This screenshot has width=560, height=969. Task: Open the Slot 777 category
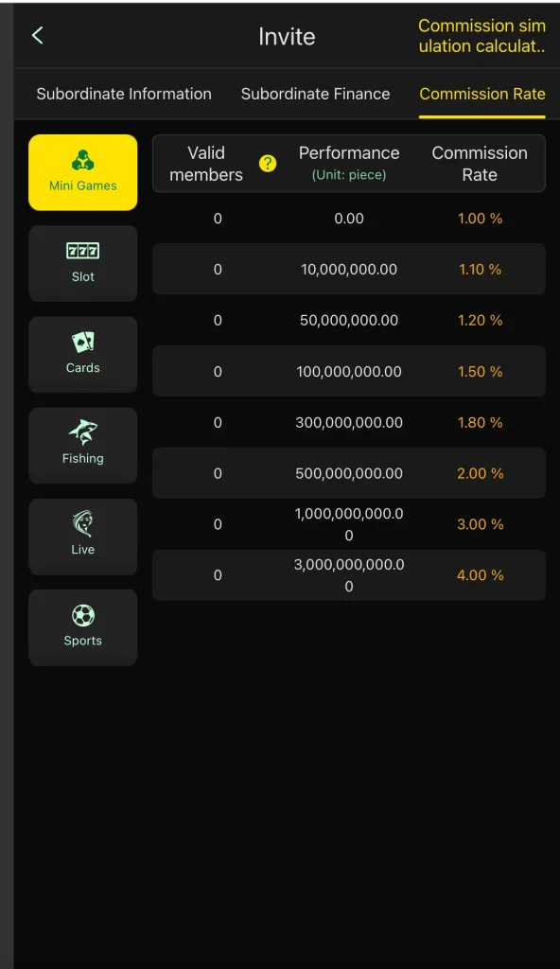coord(83,263)
